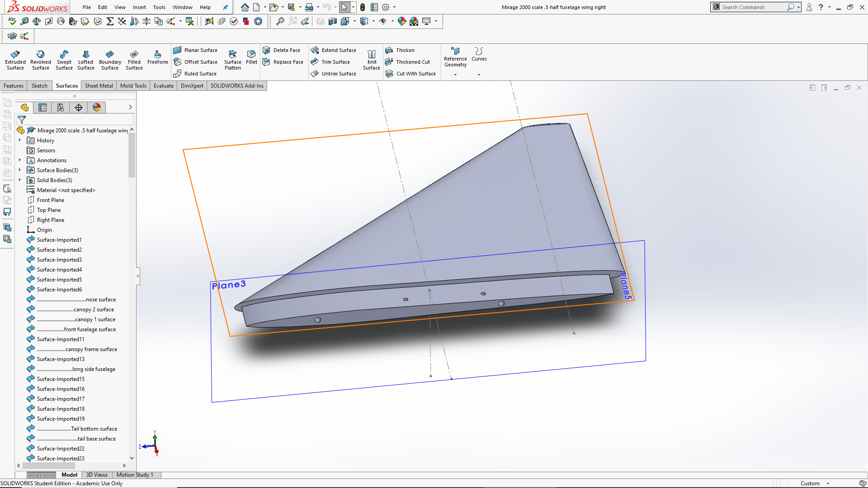The width and height of the screenshot is (868, 488).
Task: Pin the menu bar with the pushpin
Action: tap(226, 7)
